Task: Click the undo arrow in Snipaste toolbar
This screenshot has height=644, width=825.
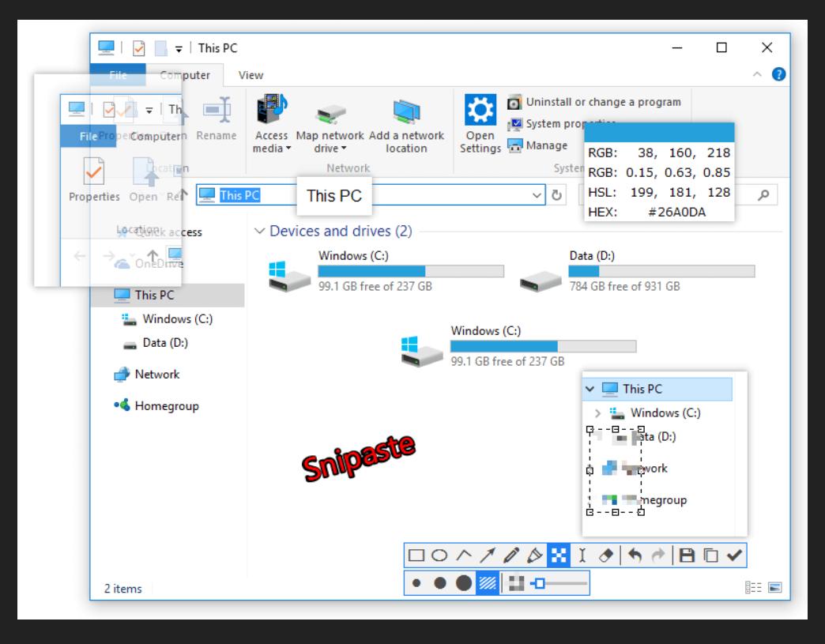Action: [x=635, y=556]
